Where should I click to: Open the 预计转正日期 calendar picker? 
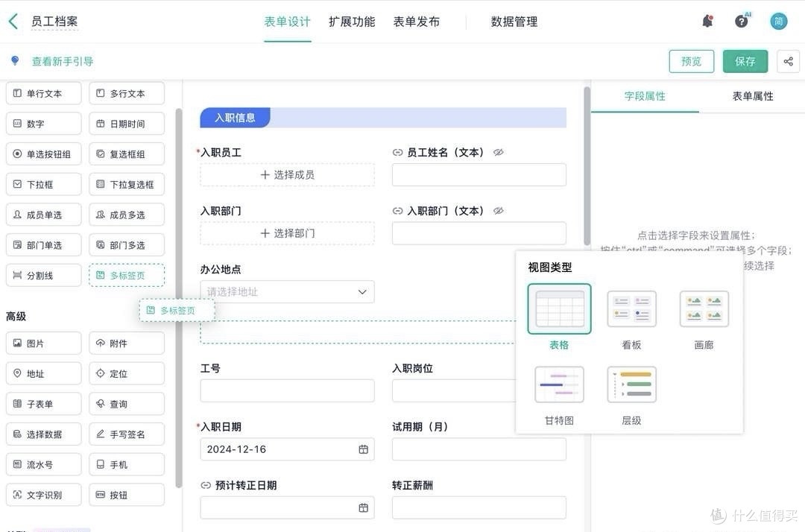pos(363,508)
